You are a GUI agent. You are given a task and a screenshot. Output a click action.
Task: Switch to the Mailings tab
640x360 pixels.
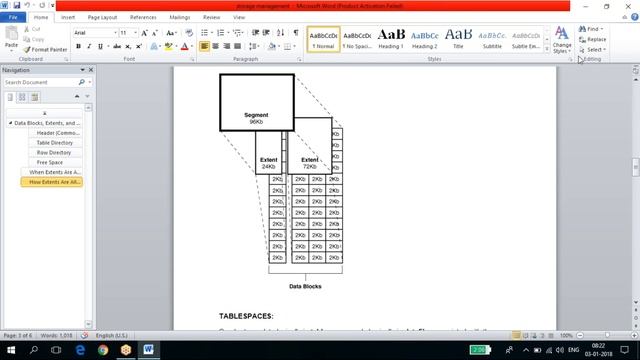(x=180, y=17)
